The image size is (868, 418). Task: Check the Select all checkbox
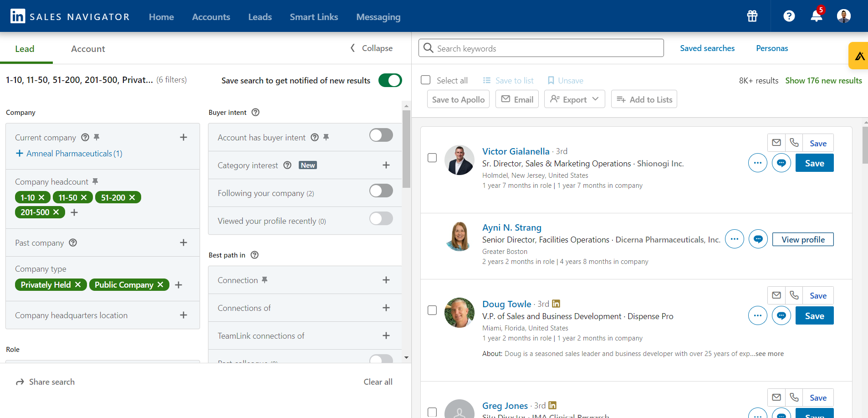(426, 80)
